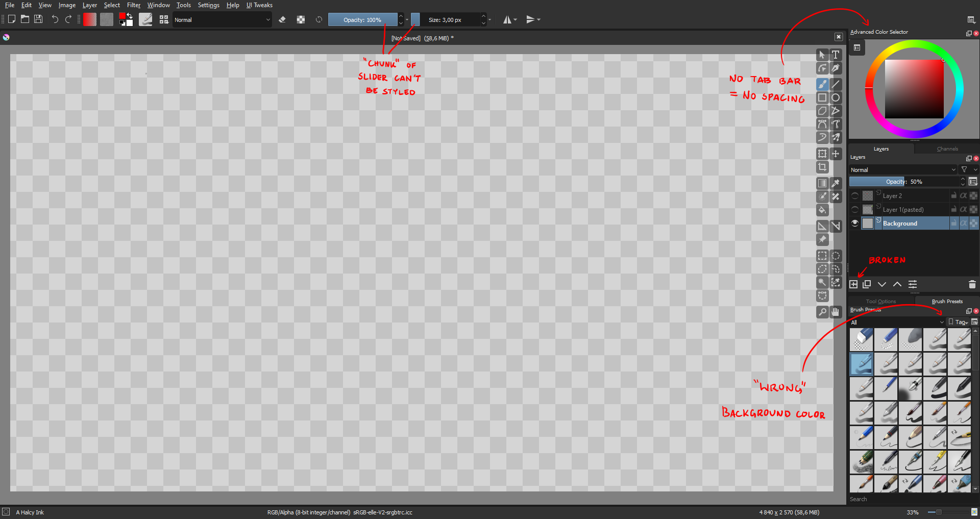Toggle horizontal mirror painting
The image size is (980, 519).
coord(507,19)
